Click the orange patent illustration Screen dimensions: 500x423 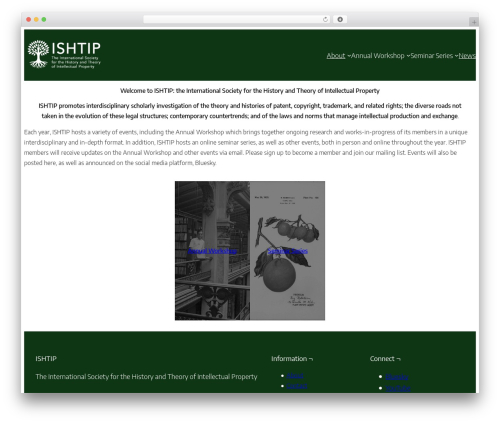pyautogui.click(x=288, y=251)
